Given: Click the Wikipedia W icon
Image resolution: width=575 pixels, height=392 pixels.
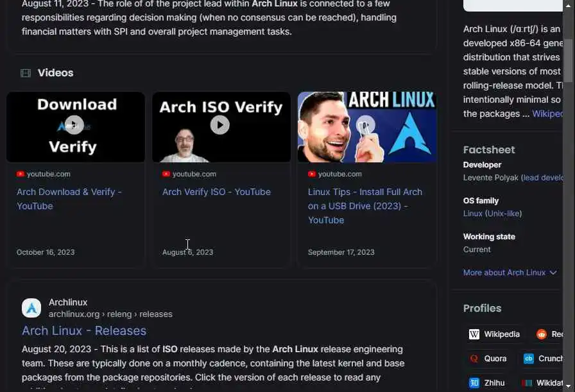Looking at the screenshot, I should pos(474,334).
